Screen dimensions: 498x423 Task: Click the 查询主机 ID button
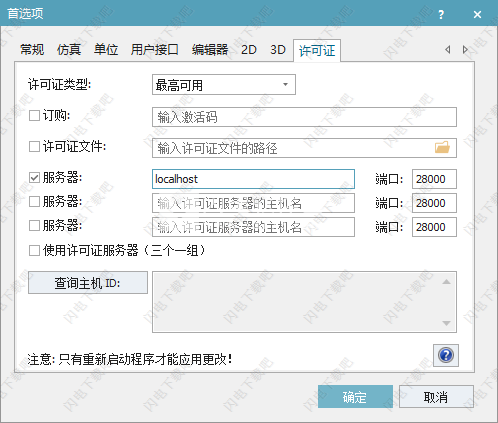88,283
